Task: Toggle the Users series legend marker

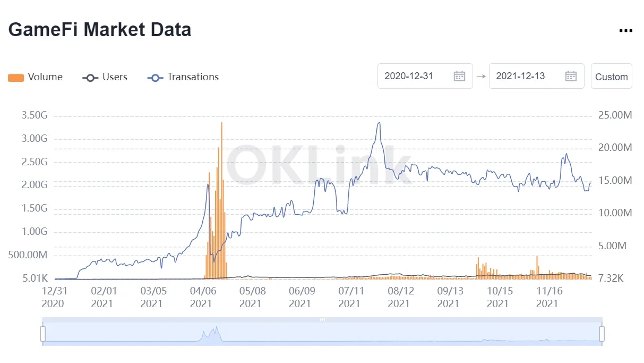Action: click(x=90, y=78)
